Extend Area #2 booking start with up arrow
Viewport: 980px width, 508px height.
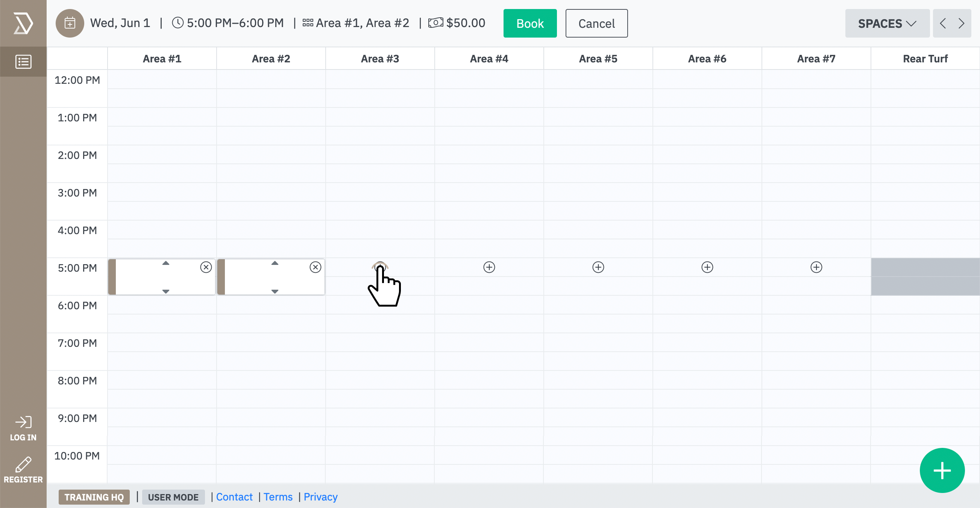coord(275,263)
